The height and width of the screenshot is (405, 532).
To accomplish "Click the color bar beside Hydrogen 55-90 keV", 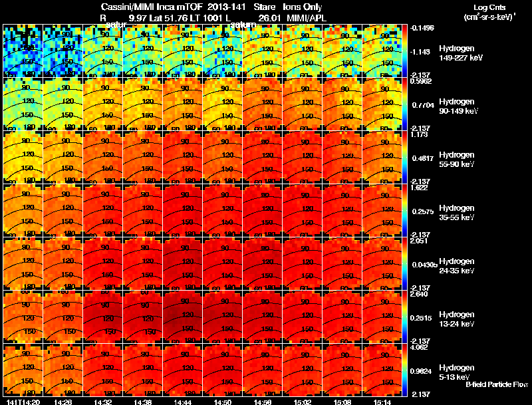I will point(404,157).
